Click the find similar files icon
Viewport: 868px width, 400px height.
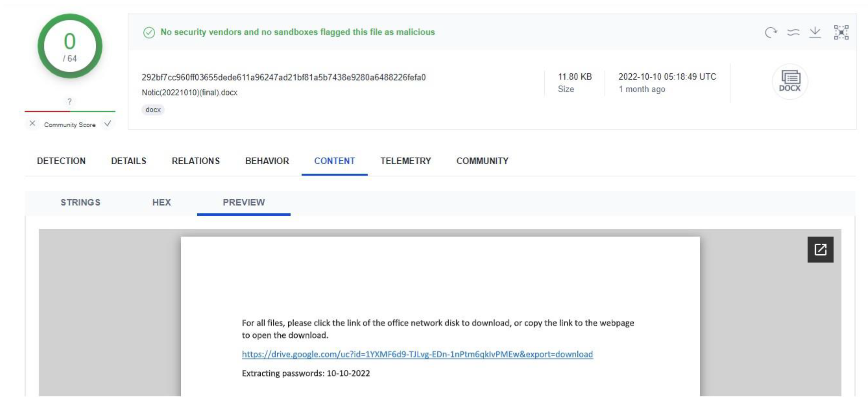793,32
